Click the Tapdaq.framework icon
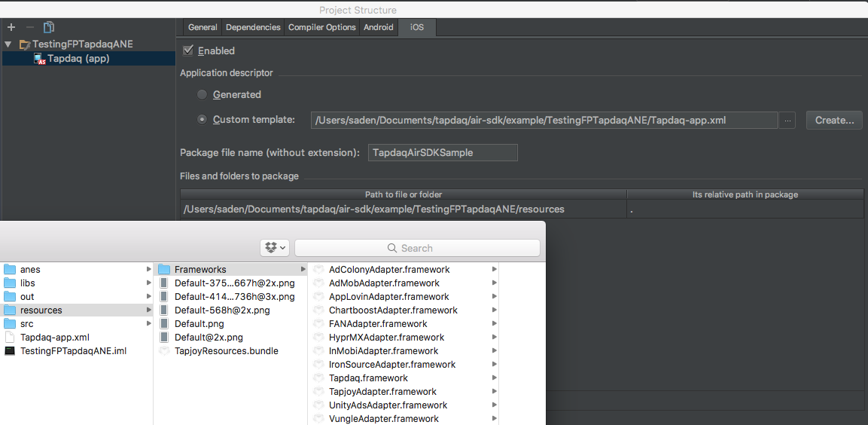The height and width of the screenshot is (425, 868). 318,378
